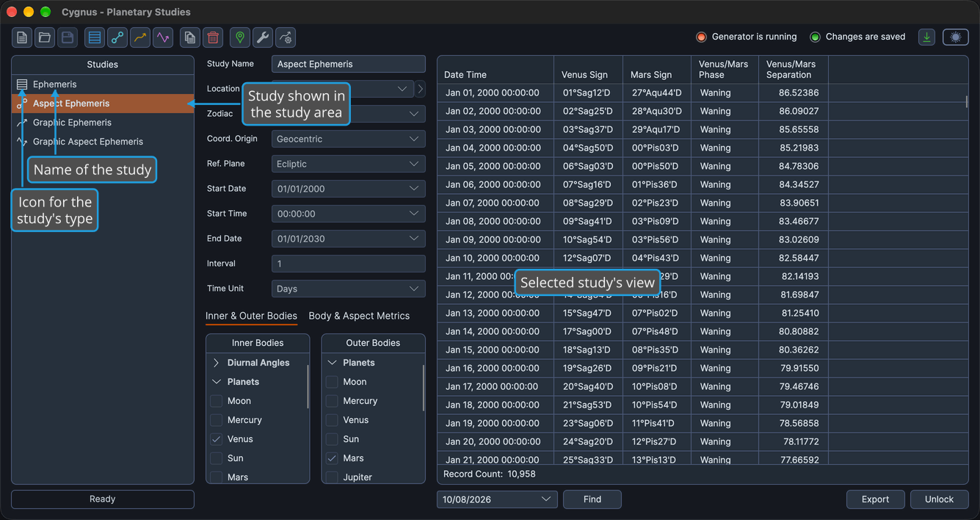Select the Ephemeris study in list
Image resolution: width=980 pixels, height=520 pixels.
click(x=103, y=84)
